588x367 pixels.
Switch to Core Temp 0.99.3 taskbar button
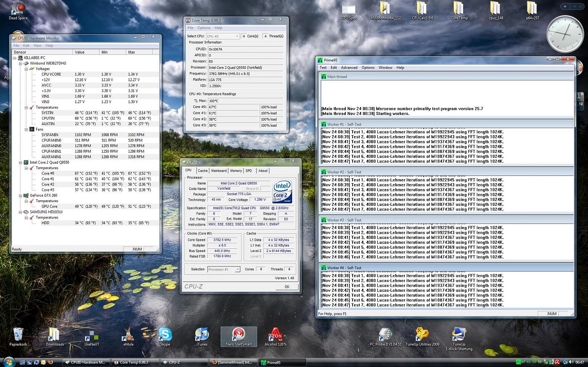(135, 362)
